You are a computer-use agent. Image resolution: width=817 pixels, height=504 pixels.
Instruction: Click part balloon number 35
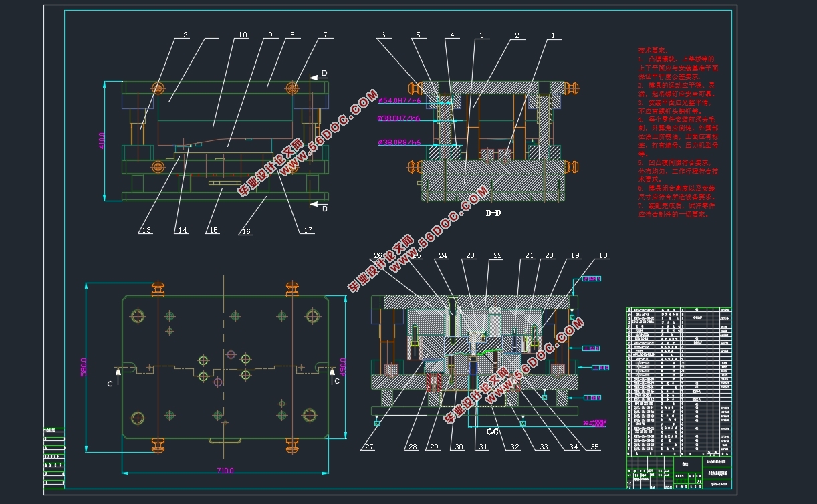(595, 447)
